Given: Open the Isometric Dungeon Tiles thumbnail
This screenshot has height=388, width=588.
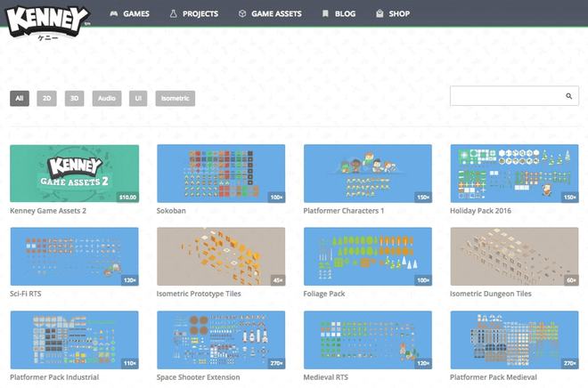Looking at the screenshot, I should click(x=514, y=256).
